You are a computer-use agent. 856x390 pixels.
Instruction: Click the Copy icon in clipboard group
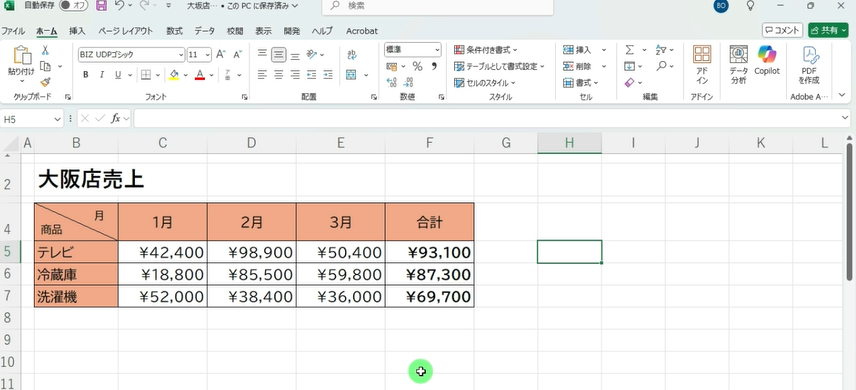46,66
